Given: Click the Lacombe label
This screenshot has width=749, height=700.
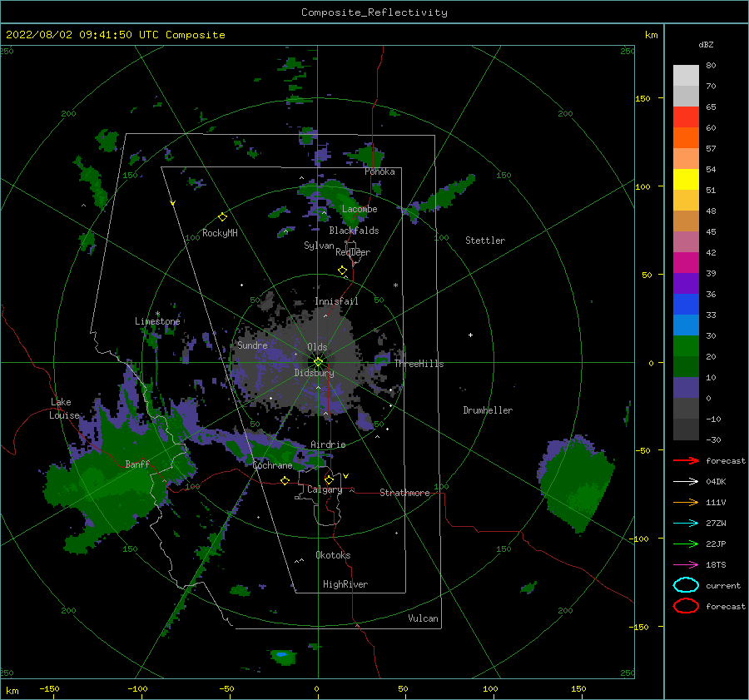Looking at the screenshot, I should pyautogui.click(x=360, y=209).
